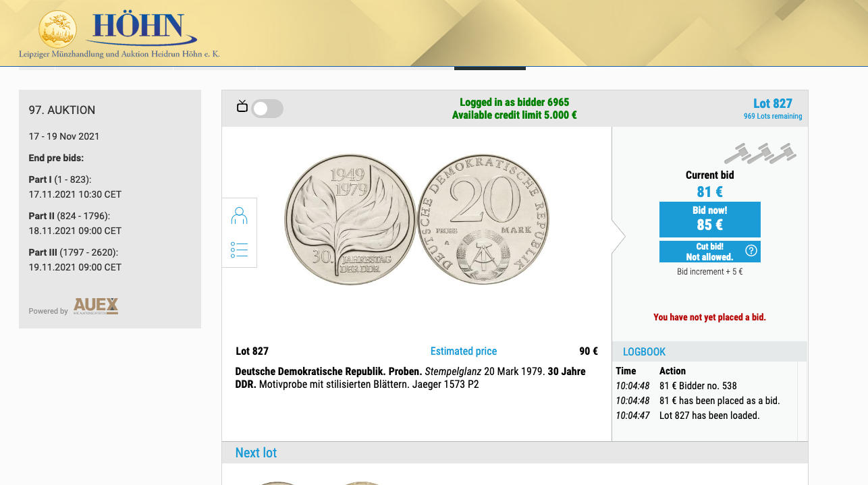
Task: Click the Estimated price label
Action: click(x=463, y=351)
